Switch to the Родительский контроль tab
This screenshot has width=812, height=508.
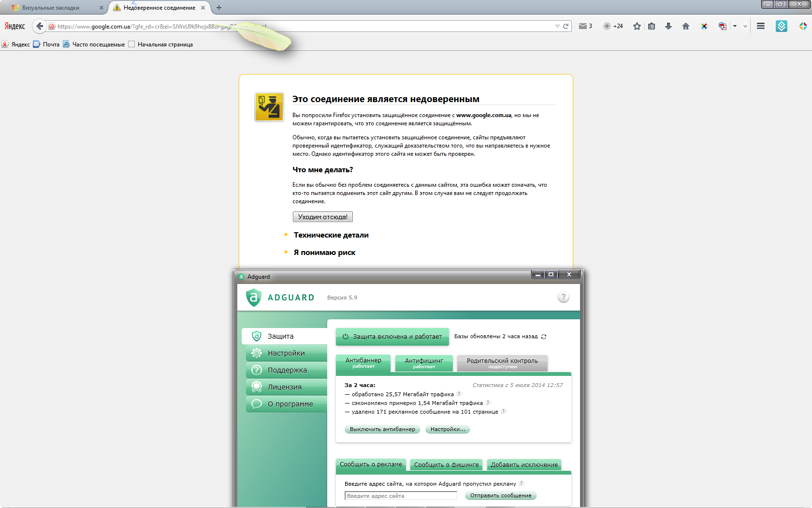[502, 363]
